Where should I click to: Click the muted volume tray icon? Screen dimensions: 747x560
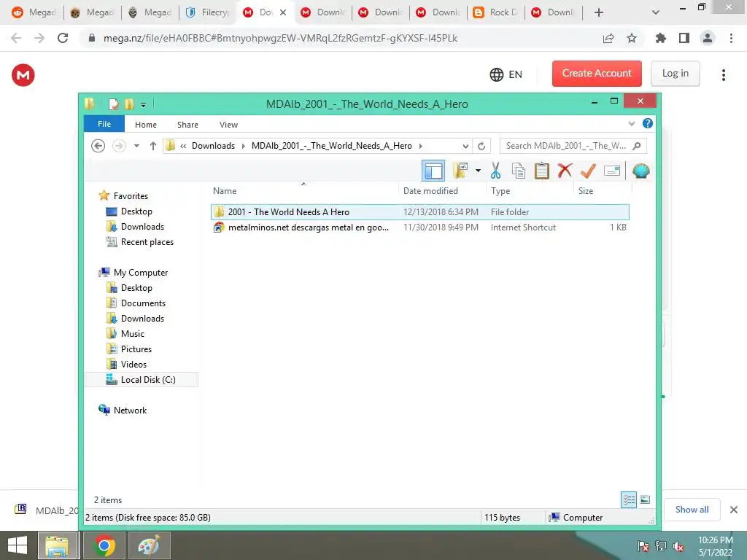tap(678, 546)
